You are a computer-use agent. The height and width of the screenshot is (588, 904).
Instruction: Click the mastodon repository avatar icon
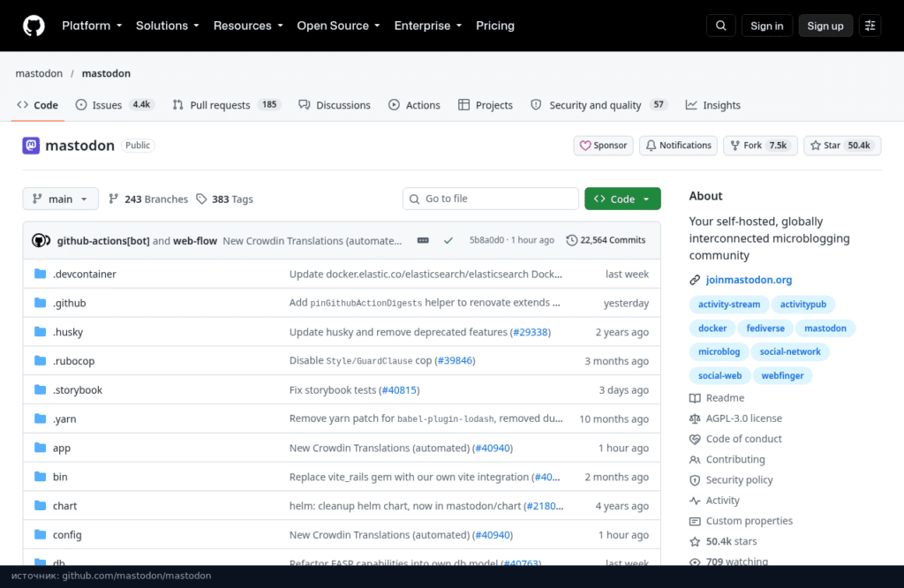[31, 146]
